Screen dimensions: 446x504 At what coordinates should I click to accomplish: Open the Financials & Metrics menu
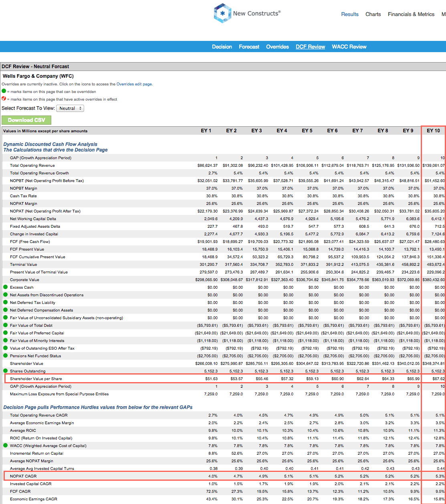click(411, 14)
